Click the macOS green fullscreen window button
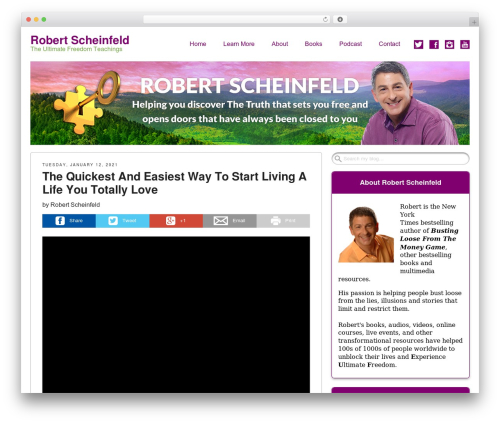The height and width of the screenshot is (423, 500). (44, 19)
